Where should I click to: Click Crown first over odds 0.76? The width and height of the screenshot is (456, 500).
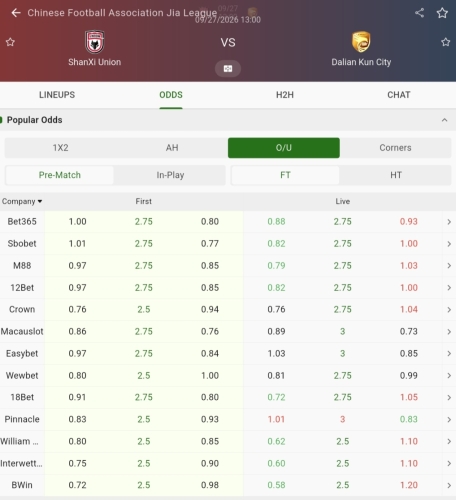[x=77, y=310]
